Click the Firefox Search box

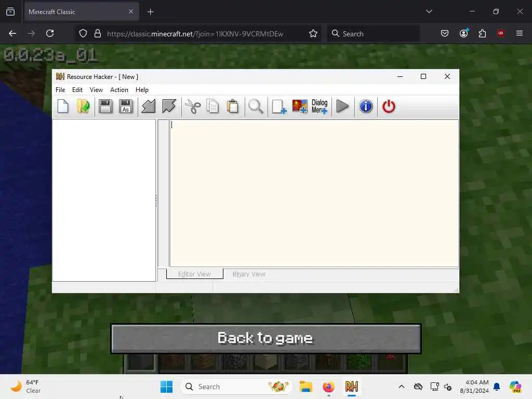pos(373,34)
